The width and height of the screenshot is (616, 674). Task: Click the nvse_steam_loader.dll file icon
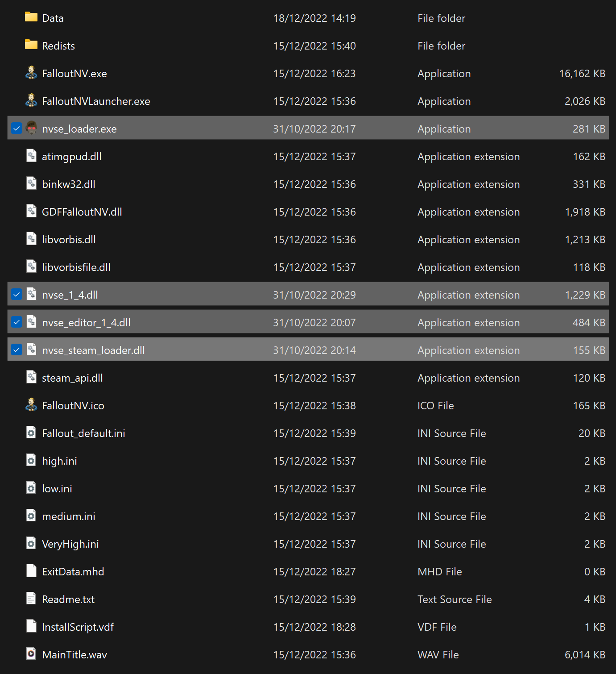point(31,349)
